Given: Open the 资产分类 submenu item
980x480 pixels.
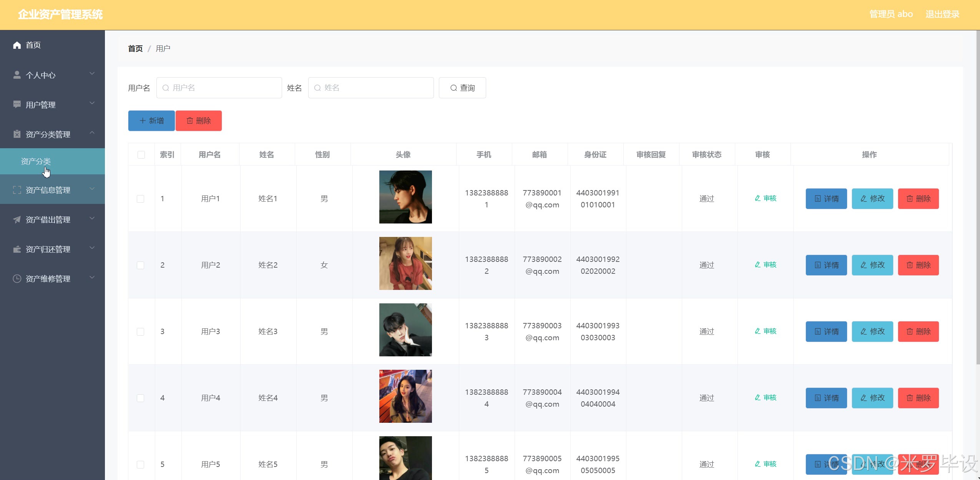Looking at the screenshot, I should 36,161.
